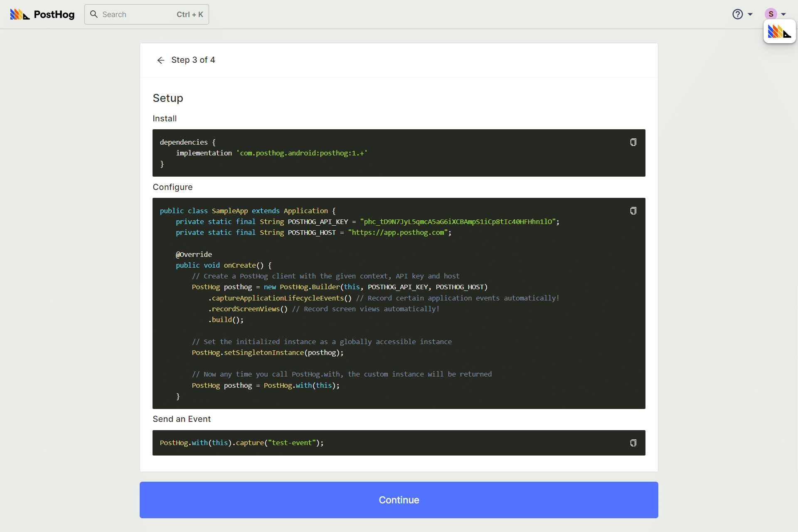
Task: Copy the Configure code snippet
Action: [x=633, y=211]
